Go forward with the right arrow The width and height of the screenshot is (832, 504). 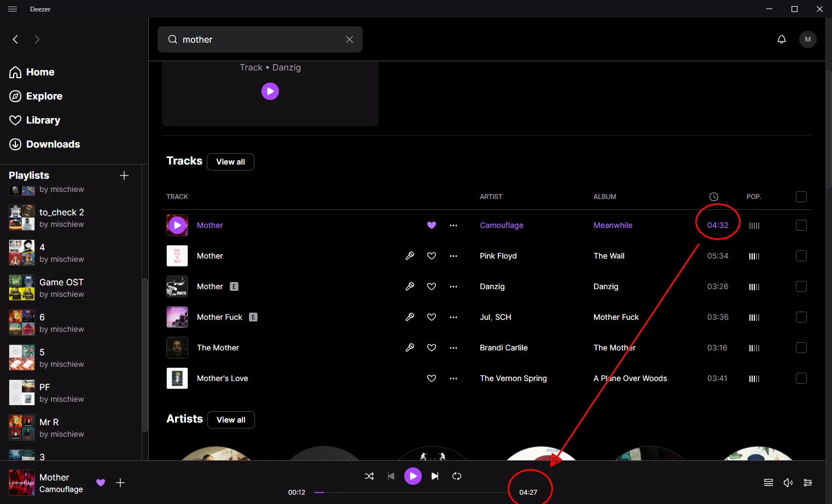pos(37,39)
